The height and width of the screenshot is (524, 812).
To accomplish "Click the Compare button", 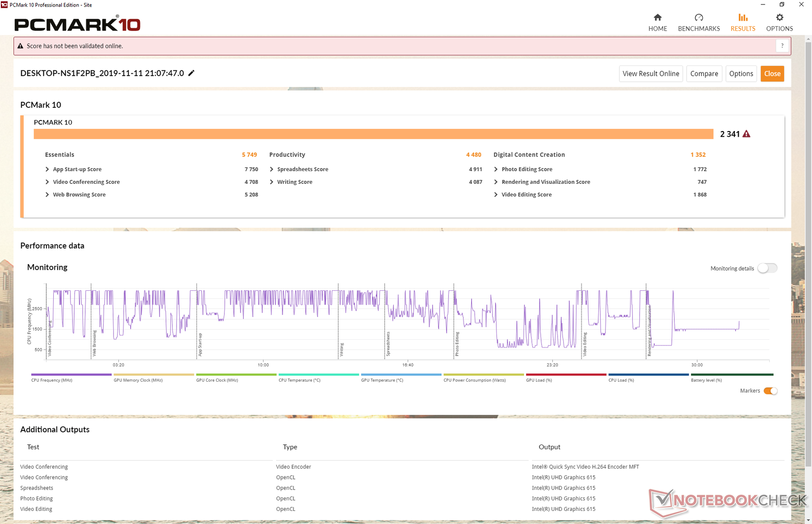I will click(704, 73).
